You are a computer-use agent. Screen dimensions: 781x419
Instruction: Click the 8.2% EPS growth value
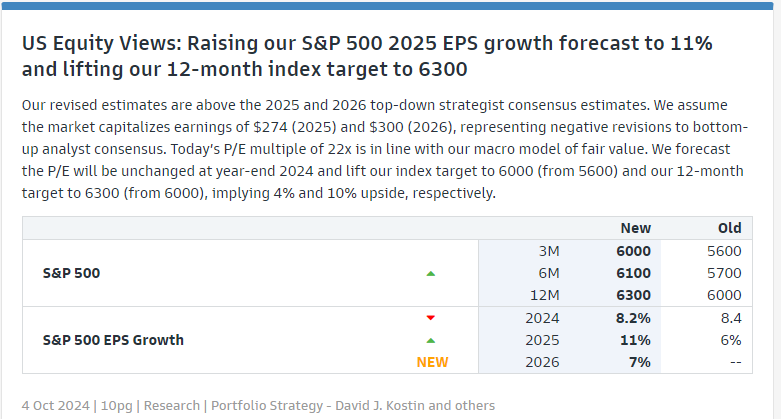(x=632, y=318)
